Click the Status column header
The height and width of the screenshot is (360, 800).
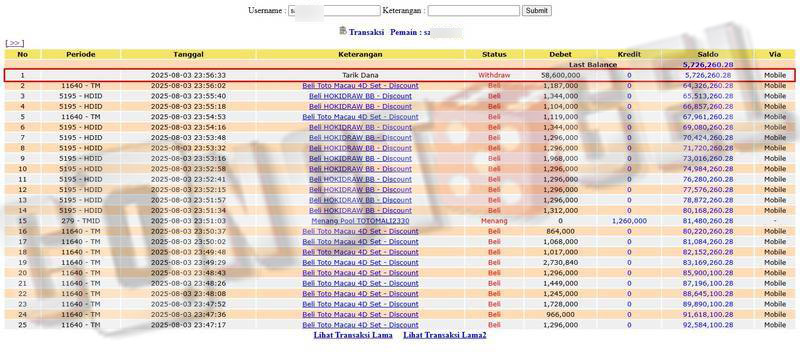tap(494, 54)
